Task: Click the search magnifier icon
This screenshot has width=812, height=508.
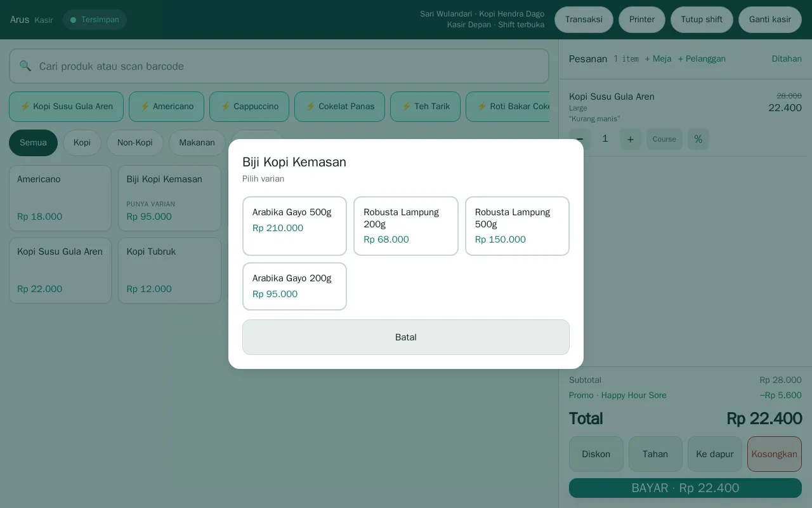Action: coord(25,66)
